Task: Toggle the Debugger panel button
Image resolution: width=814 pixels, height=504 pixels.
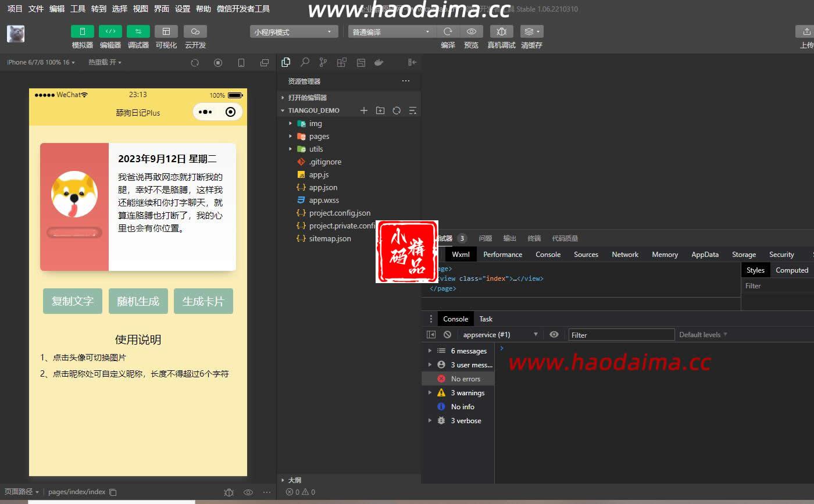Action: (138, 31)
